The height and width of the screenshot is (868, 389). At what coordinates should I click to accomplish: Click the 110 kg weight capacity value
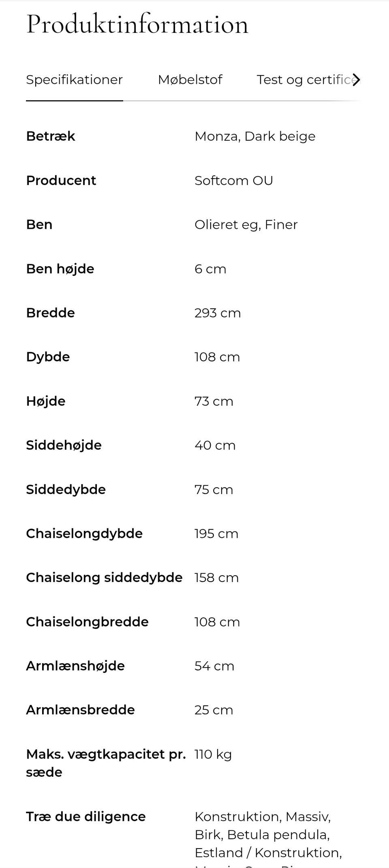(213, 754)
